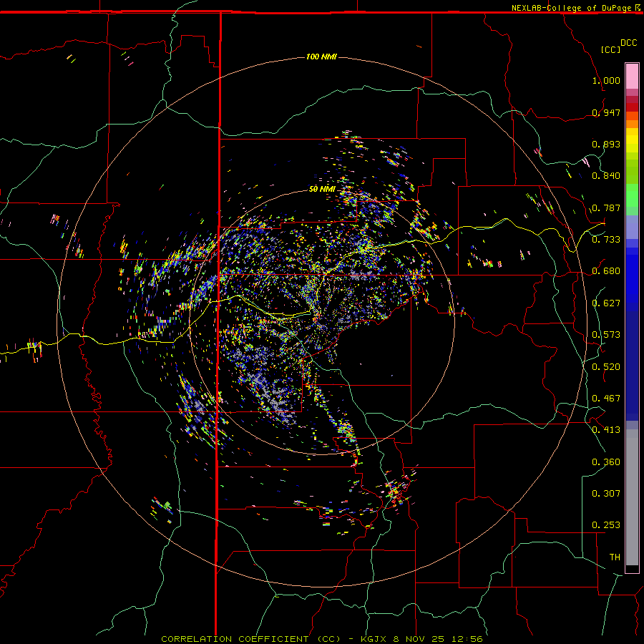Viewport: 644px width, 644px height.
Task: Click the KGJX radar station identifier
Action: coord(374,639)
